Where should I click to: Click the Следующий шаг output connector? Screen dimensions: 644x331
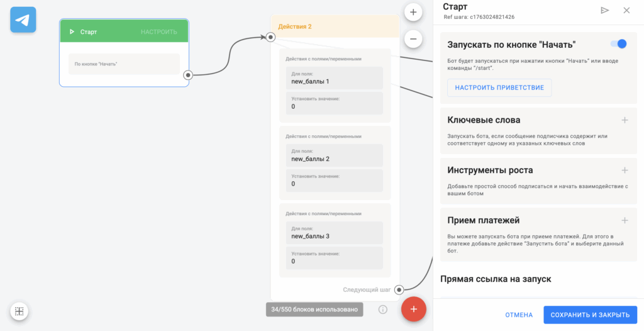click(x=399, y=290)
